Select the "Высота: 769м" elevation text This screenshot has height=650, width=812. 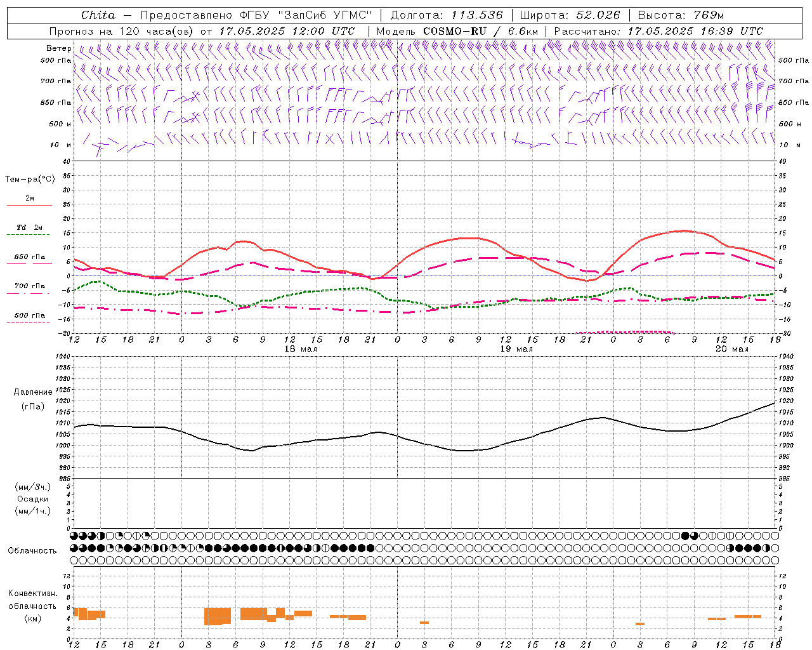point(681,15)
